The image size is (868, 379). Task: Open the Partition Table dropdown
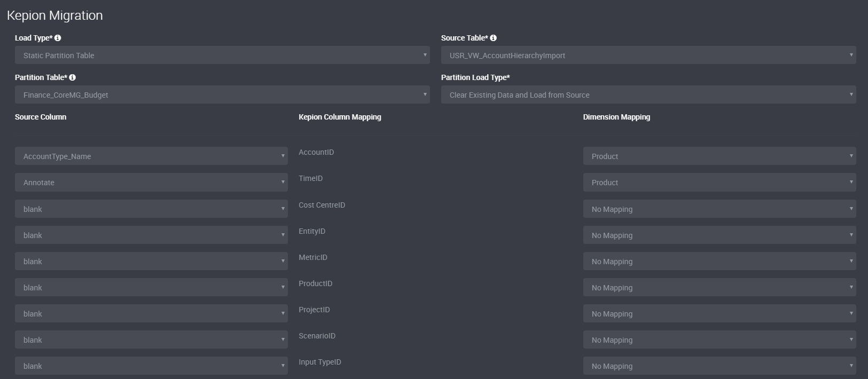pos(222,94)
